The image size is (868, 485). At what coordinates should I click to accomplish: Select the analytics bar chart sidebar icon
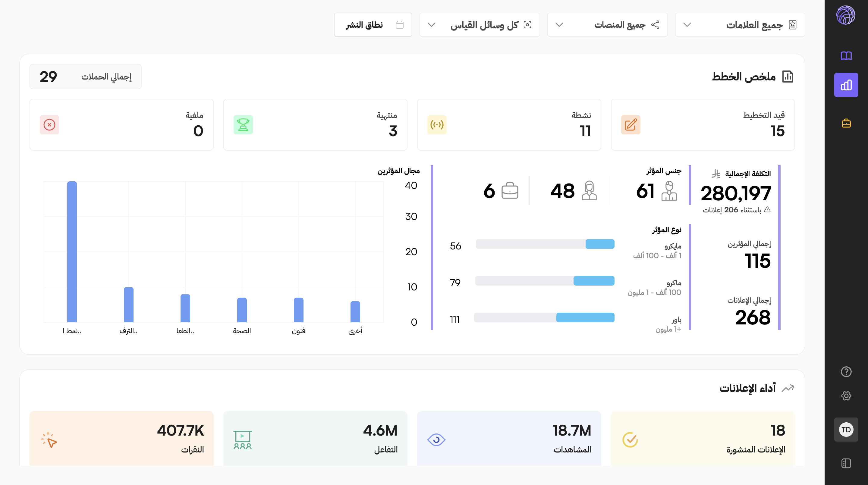(x=846, y=85)
